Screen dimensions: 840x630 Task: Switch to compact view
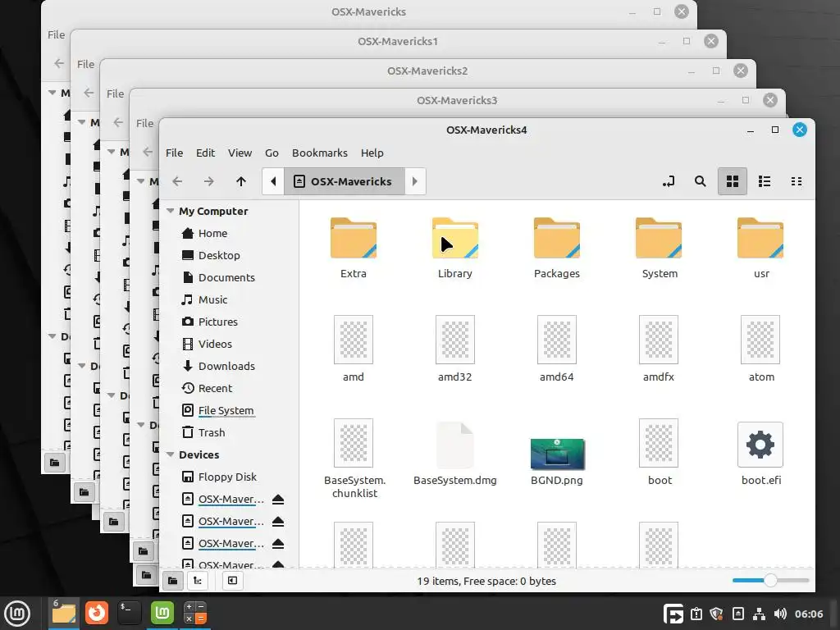796,181
